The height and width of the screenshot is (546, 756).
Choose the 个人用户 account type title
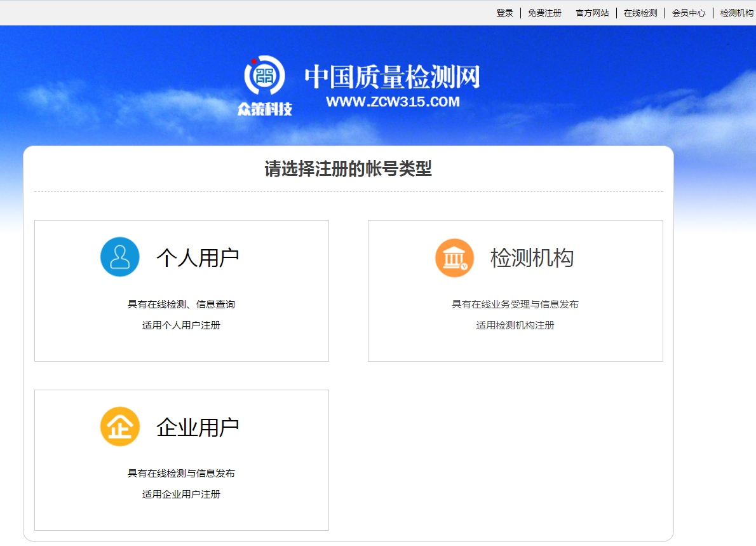coord(198,257)
